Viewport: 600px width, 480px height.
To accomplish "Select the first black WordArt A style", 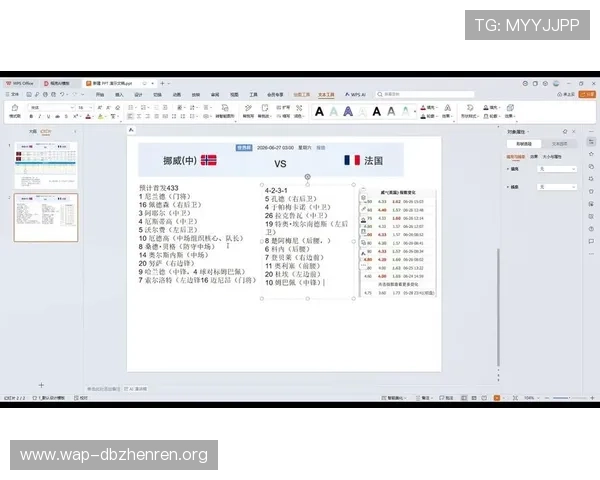I will [x=319, y=112].
